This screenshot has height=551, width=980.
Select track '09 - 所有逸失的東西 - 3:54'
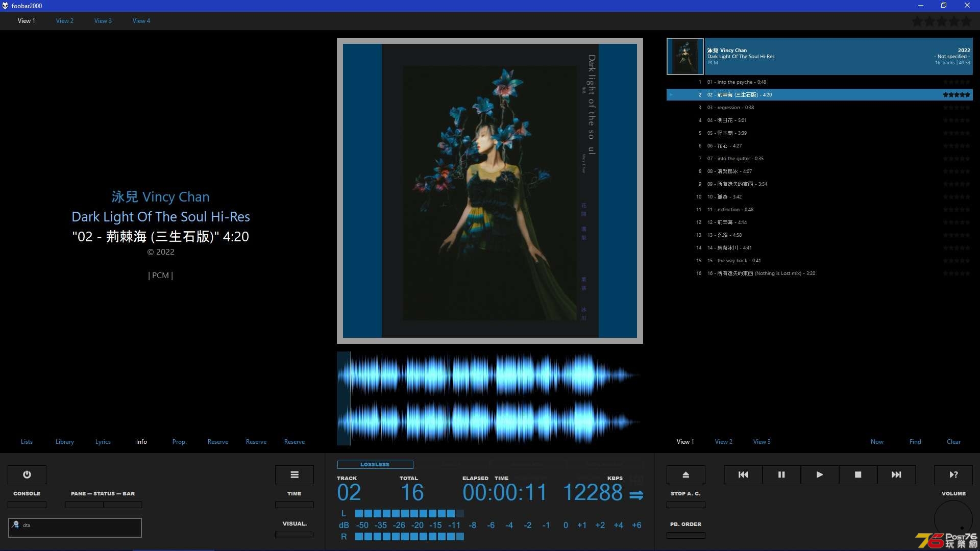pyautogui.click(x=820, y=184)
